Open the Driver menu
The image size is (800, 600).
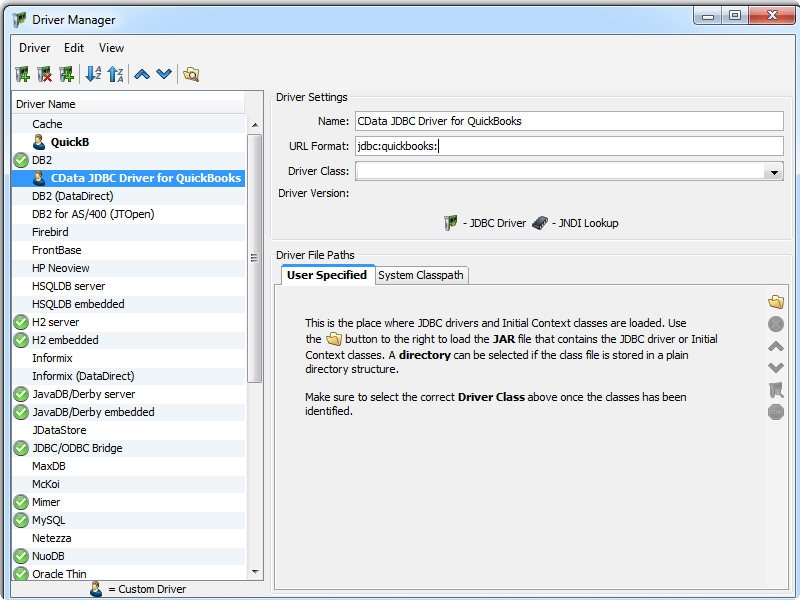coord(34,48)
